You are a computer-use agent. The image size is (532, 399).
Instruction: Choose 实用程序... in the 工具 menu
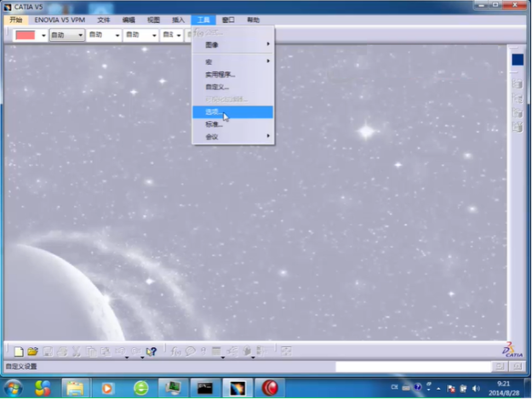(232, 75)
